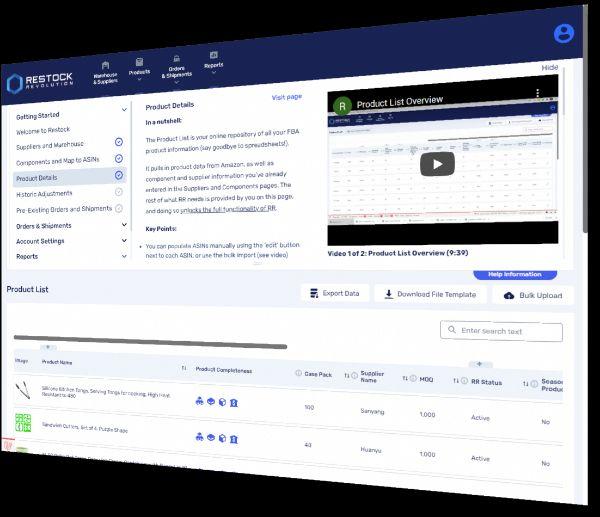This screenshot has height=517, width=600.
Task: Show MOQ info icon
Action: [464, 381]
